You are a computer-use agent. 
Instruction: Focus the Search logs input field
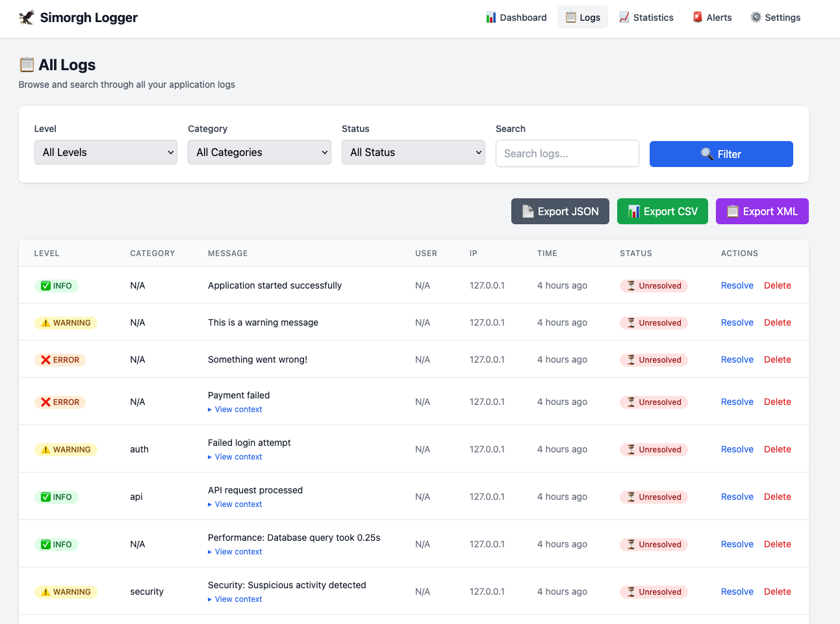click(x=567, y=153)
